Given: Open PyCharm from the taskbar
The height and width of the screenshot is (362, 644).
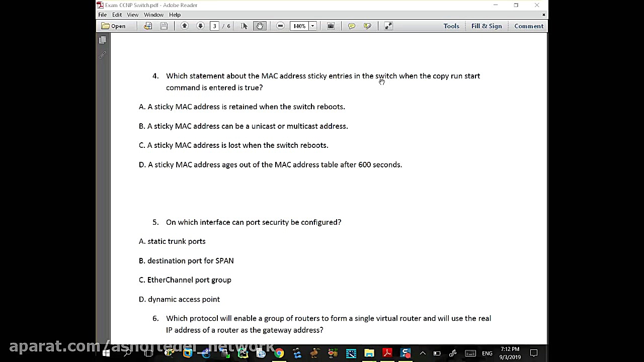Looking at the screenshot, I should (x=243, y=353).
